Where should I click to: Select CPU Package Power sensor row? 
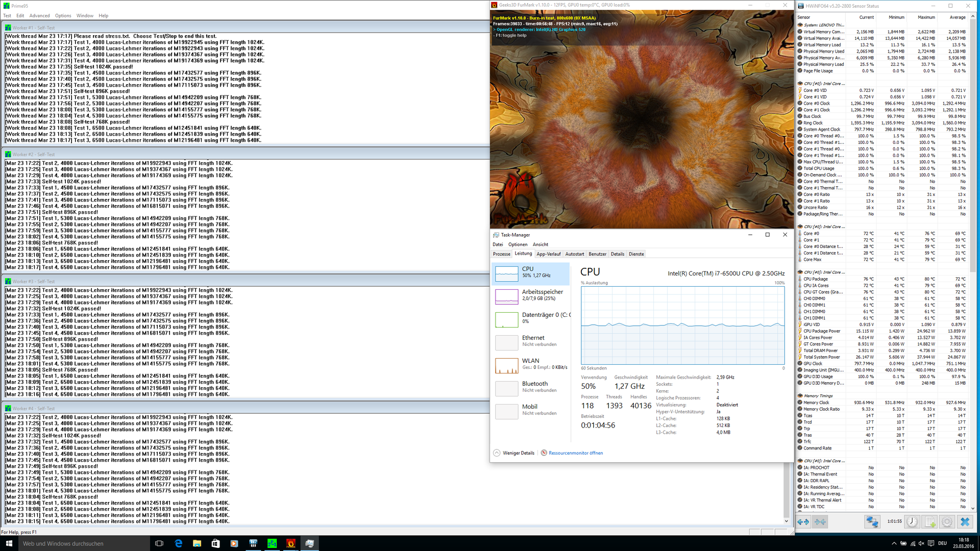pos(882,331)
